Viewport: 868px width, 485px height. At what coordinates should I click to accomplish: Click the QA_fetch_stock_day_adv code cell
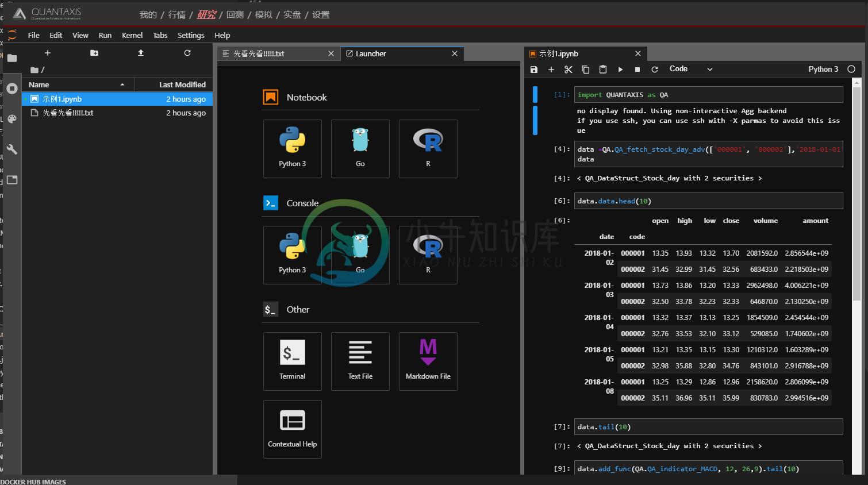[708, 154]
